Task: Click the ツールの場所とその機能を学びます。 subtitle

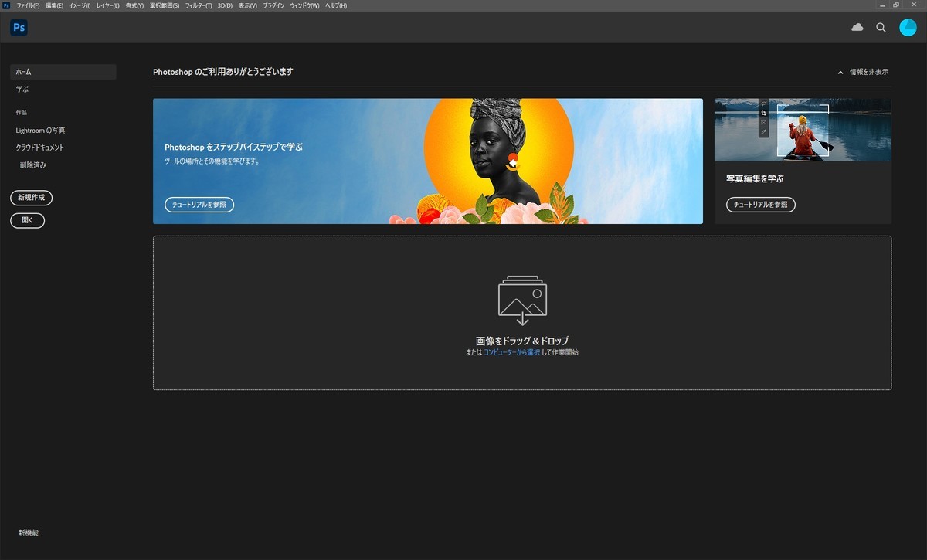Action: (212, 161)
